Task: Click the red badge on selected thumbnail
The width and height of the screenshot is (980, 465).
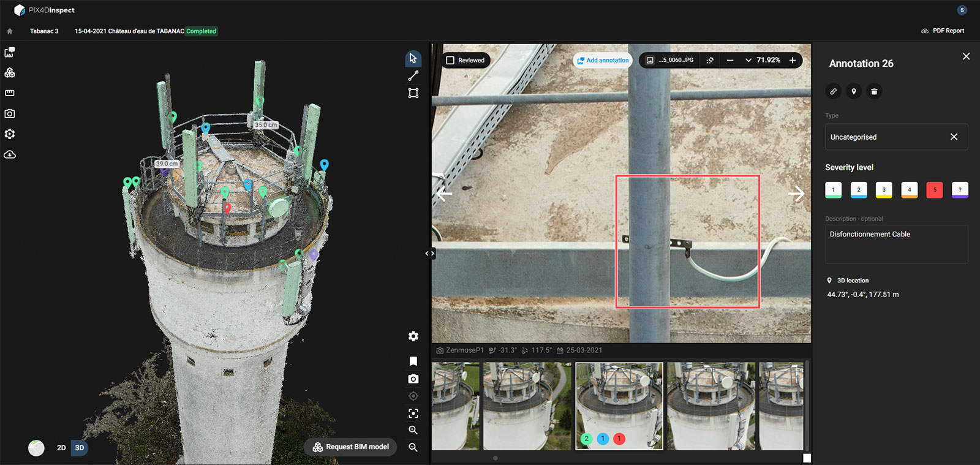Action: tap(619, 439)
